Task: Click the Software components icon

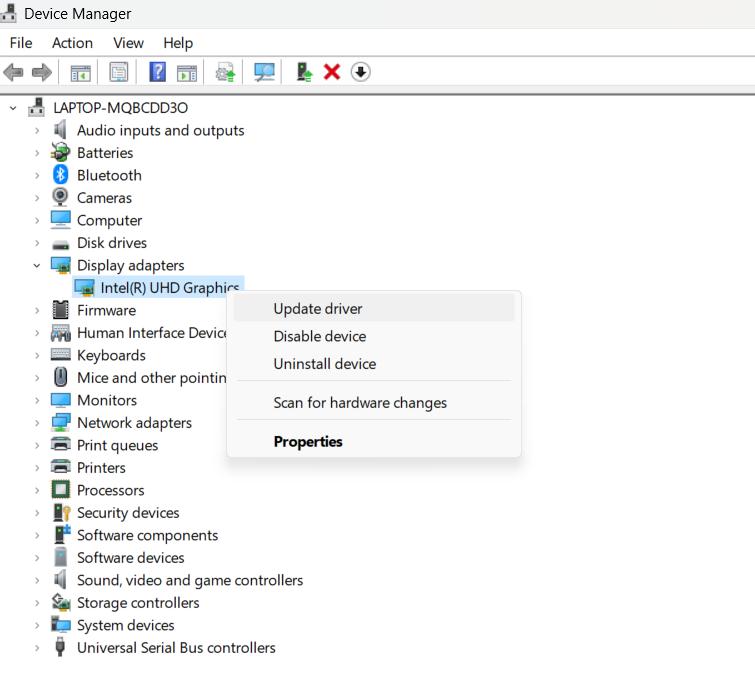Action: click(62, 535)
